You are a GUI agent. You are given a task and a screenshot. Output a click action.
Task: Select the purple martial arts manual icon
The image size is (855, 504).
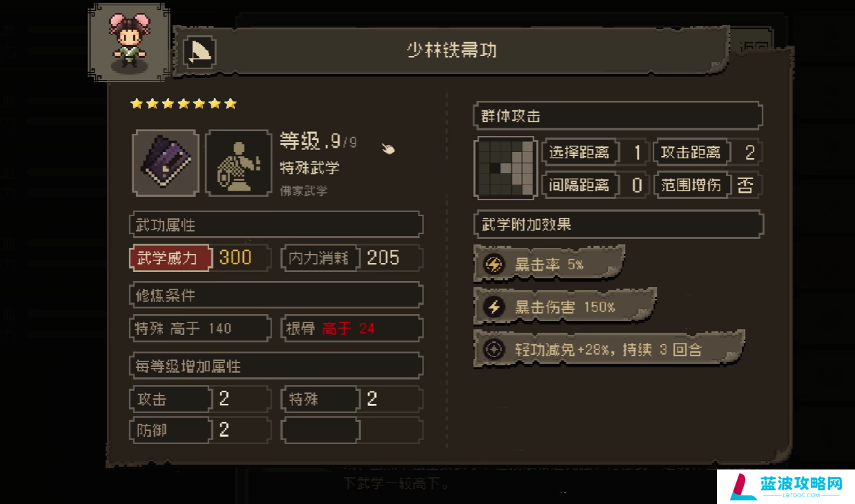[166, 163]
